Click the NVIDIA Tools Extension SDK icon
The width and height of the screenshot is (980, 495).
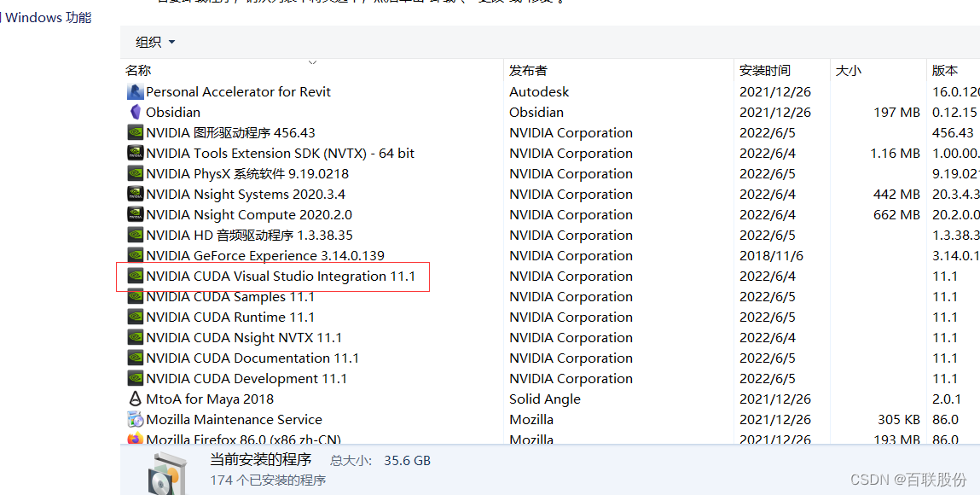135,153
